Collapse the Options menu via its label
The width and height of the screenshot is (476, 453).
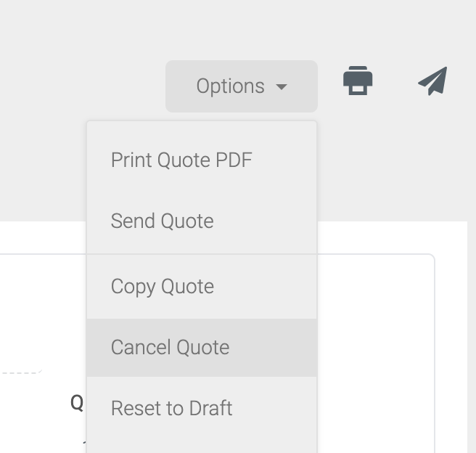(230, 86)
